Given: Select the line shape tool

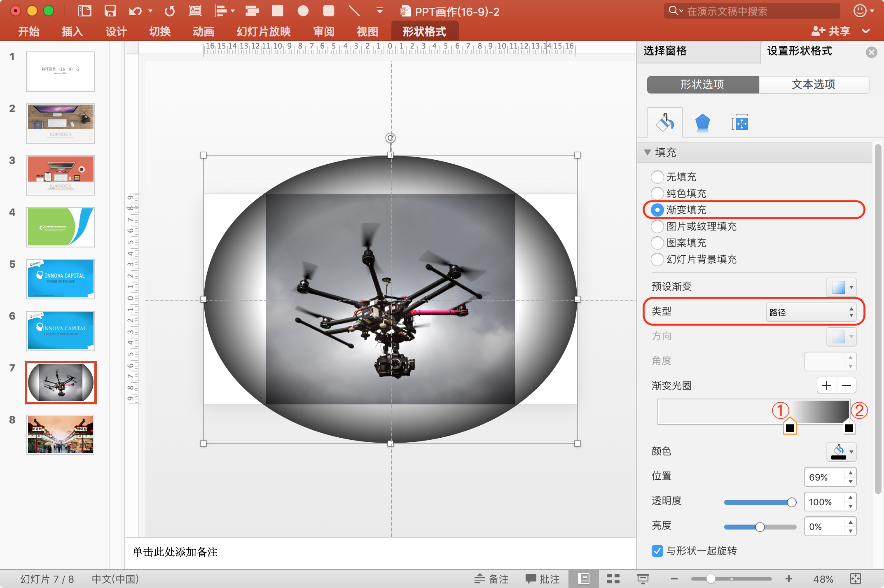Looking at the screenshot, I should coord(354,11).
